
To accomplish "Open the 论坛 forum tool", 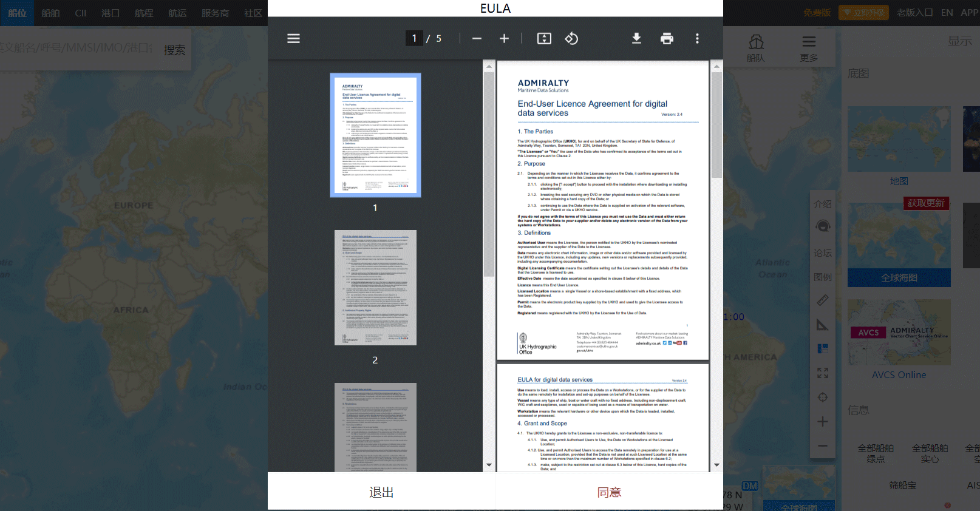I will point(823,253).
